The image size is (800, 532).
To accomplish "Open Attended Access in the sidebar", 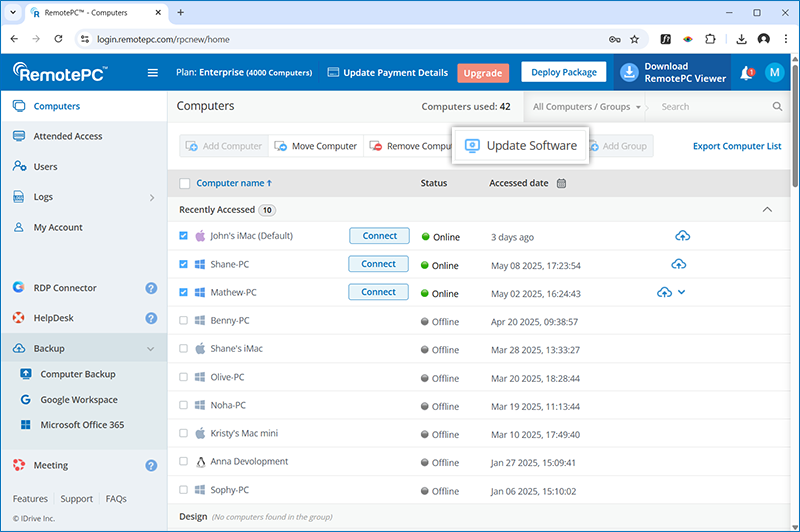I will pyautogui.click(x=67, y=136).
